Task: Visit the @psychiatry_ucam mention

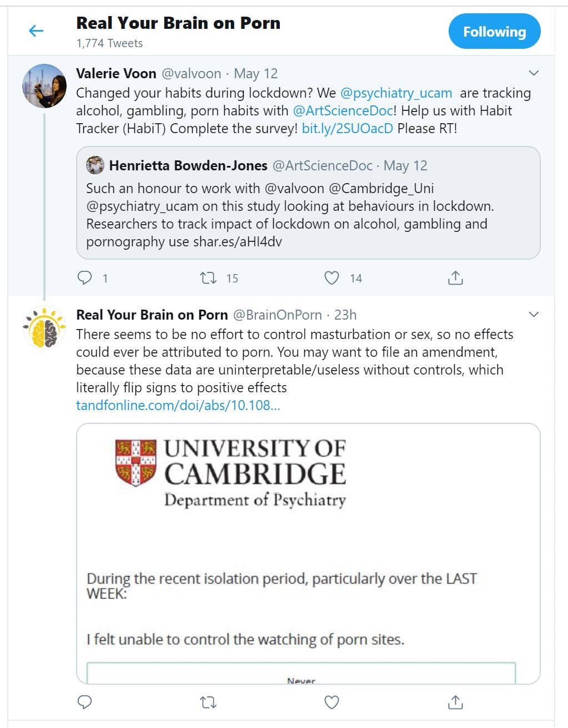Action: 396,93
